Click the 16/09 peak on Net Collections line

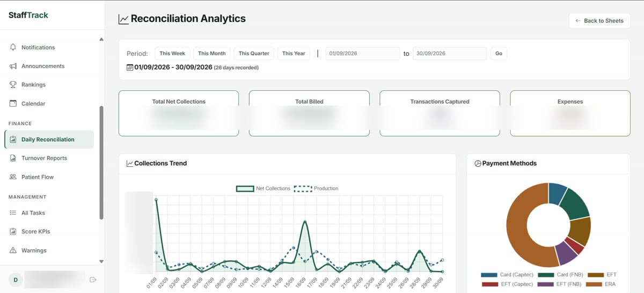(305, 221)
